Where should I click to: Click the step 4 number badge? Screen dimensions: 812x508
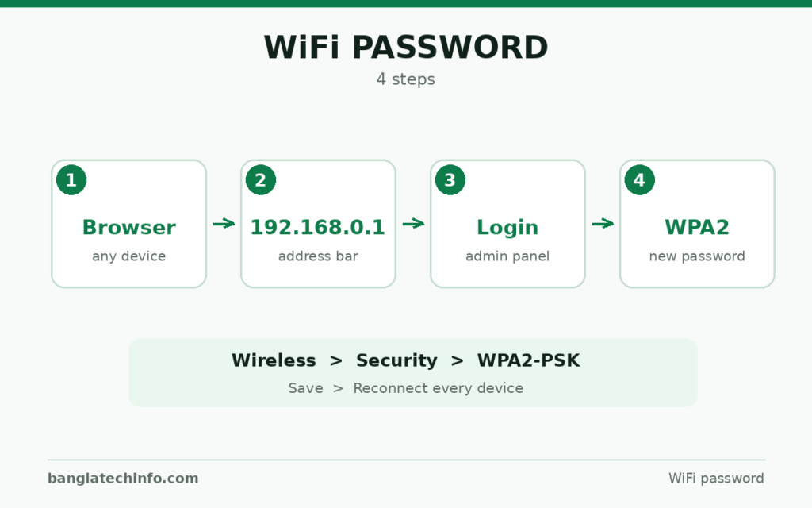(x=640, y=180)
